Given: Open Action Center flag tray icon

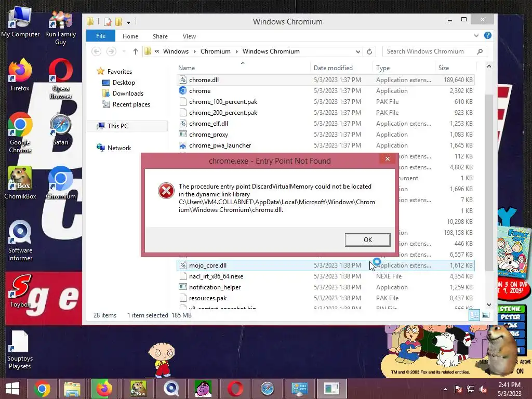Looking at the screenshot, I should click(458, 389).
